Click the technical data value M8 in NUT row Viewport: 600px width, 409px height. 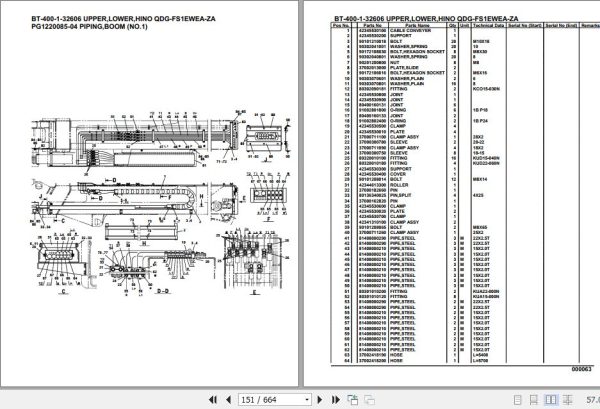pyautogui.click(x=476, y=62)
